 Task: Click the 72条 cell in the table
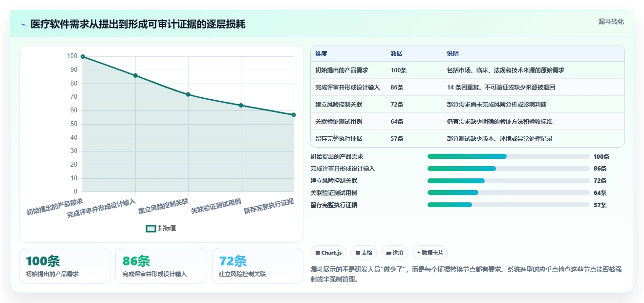click(x=397, y=105)
